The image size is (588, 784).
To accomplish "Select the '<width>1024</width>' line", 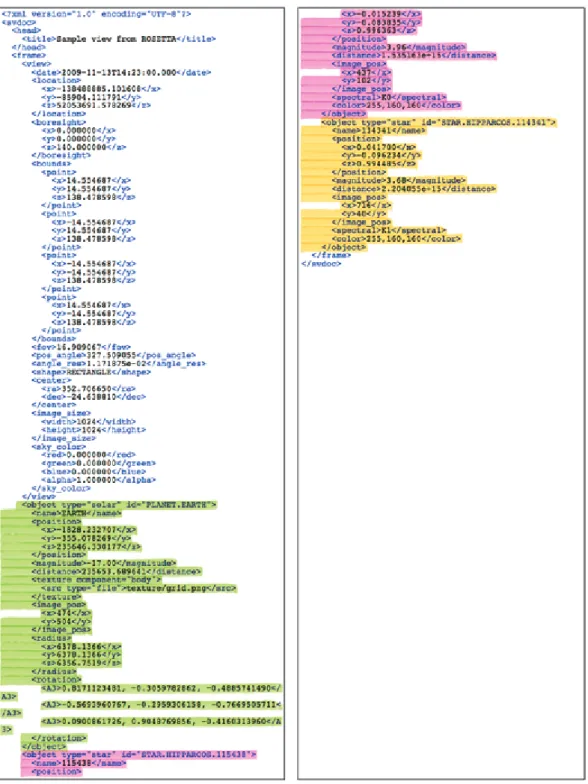I will [88, 422].
